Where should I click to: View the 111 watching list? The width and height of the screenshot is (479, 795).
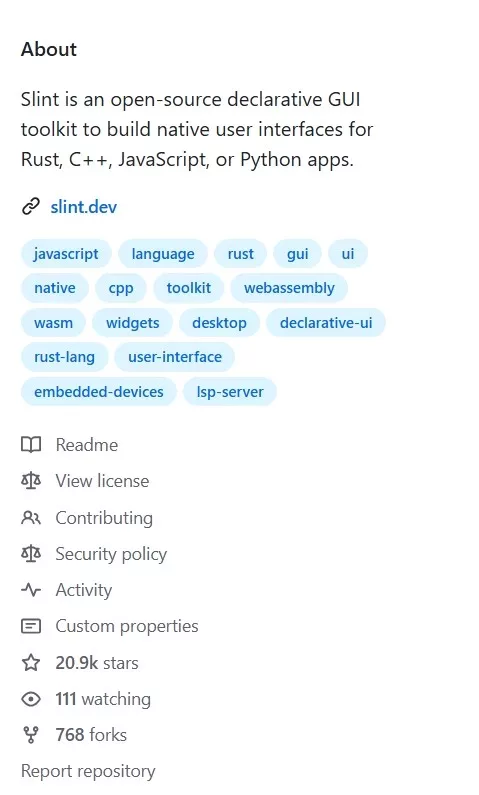click(x=103, y=699)
